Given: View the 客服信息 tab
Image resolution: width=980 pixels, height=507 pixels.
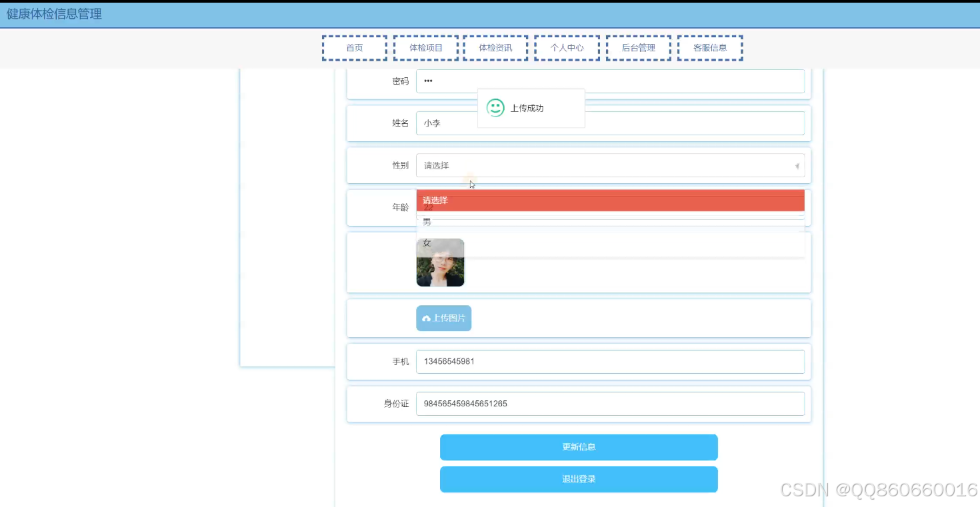Looking at the screenshot, I should point(709,47).
